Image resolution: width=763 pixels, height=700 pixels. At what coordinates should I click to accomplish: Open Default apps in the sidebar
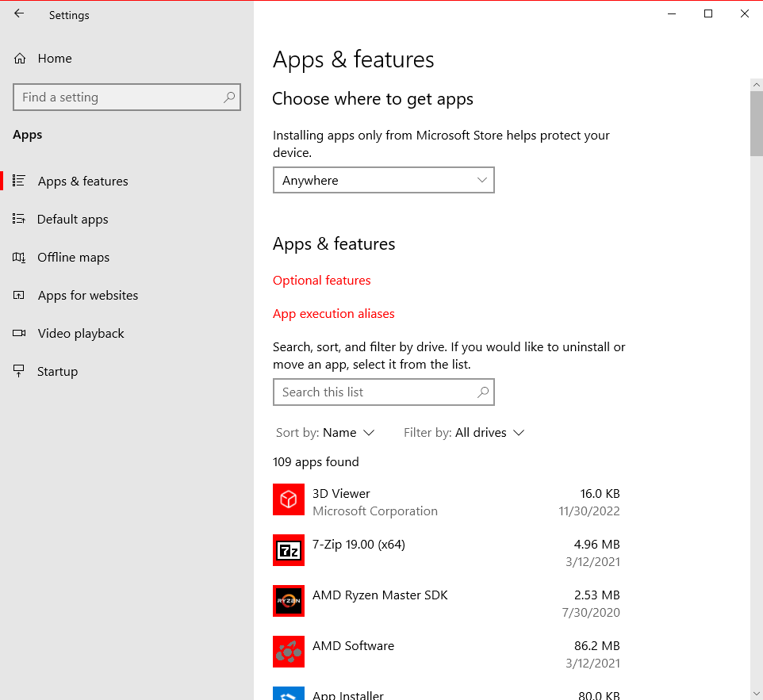[127, 219]
